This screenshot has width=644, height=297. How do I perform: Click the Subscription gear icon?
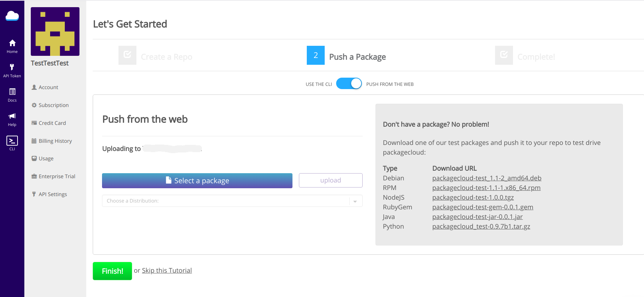(x=34, y=105)
